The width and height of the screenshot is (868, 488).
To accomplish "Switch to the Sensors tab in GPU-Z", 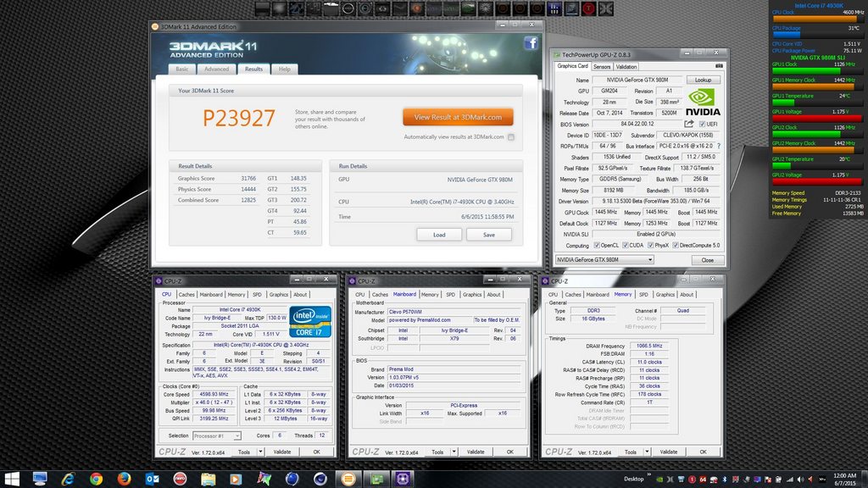I will 602,66.
